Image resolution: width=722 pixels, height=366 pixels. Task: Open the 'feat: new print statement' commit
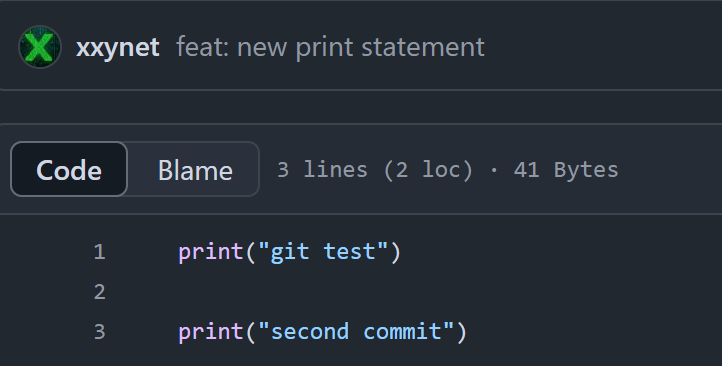[330, 47]
